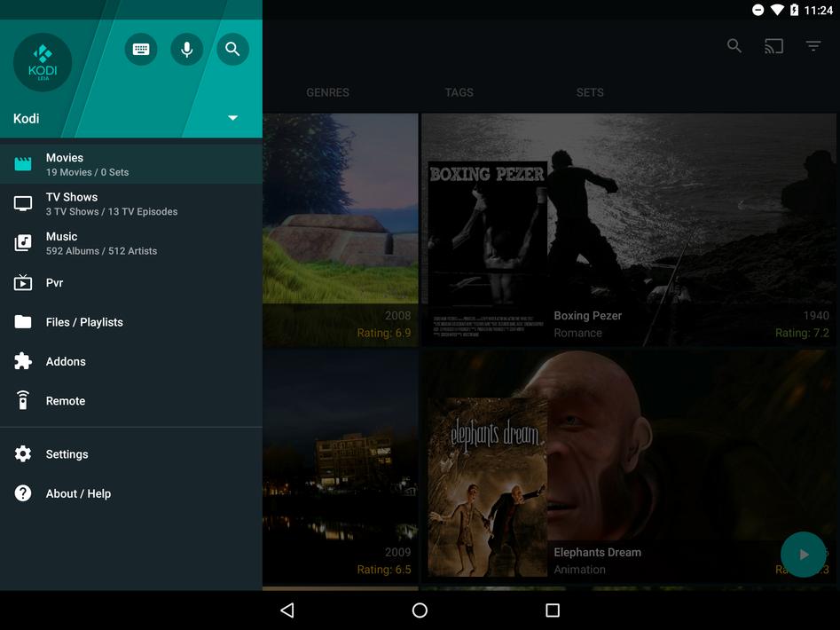This screenshot has width=840, height=630.
Task: Switch to the SETS tab
Action: (590, 92)
